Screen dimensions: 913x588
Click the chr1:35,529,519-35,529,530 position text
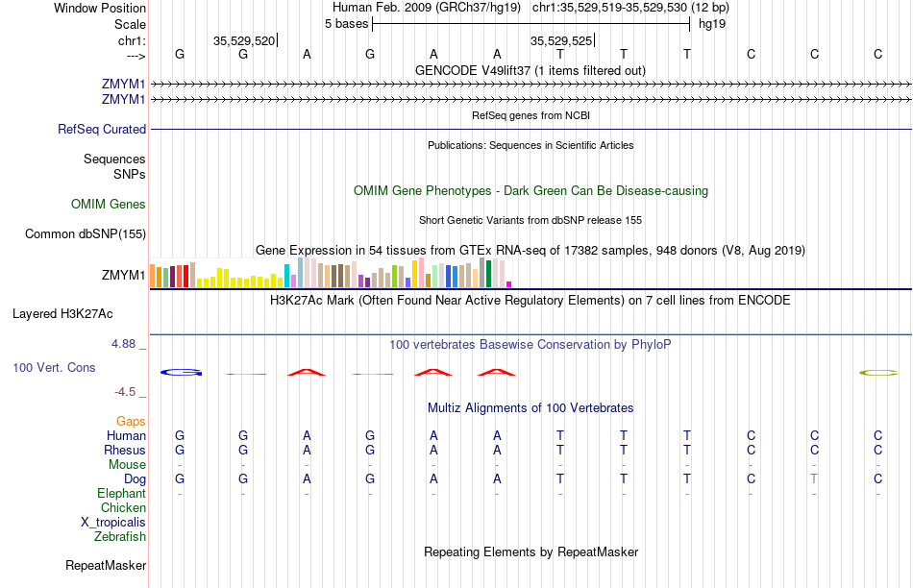point(630,8)
